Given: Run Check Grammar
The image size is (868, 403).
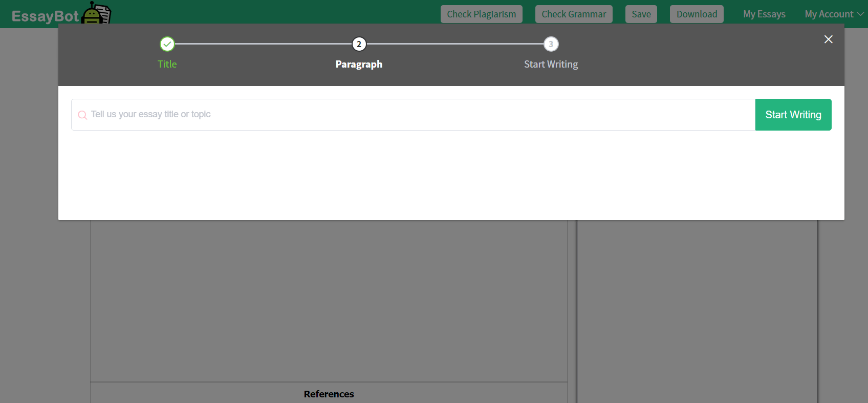Looking at the screenshot, I should tap(573, 14).
